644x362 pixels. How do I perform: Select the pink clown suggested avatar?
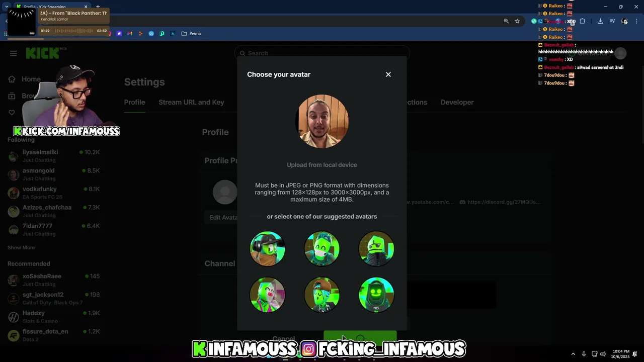click(268, 295)
